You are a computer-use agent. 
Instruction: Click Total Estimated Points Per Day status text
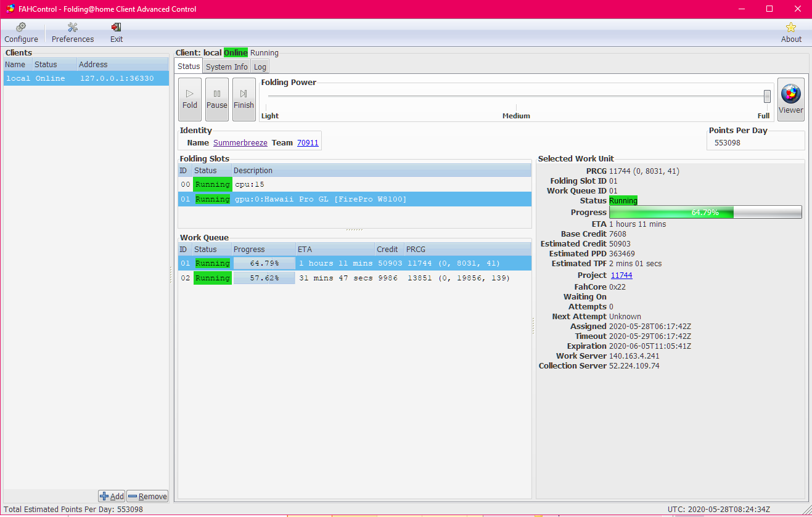click(73, 510)
